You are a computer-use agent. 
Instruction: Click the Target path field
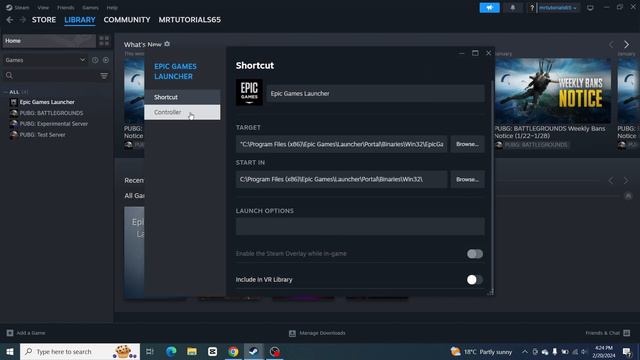(342, 144)
